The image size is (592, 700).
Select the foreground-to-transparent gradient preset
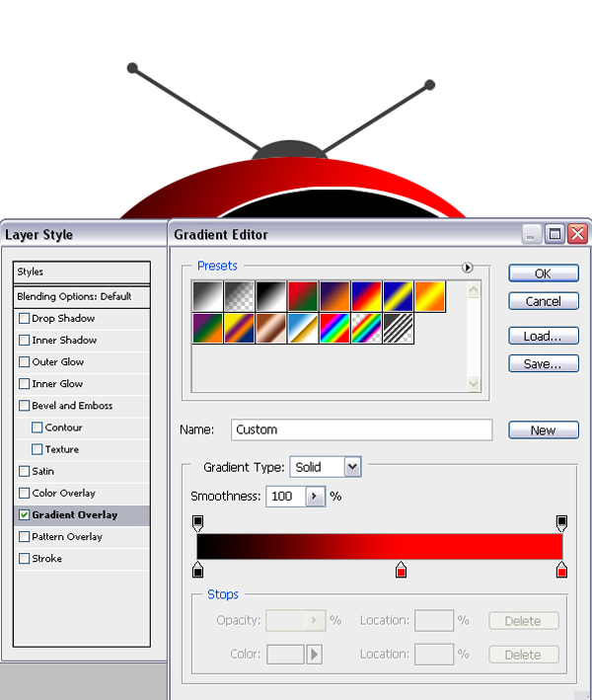pyautogui.click(x=239, y=296)
